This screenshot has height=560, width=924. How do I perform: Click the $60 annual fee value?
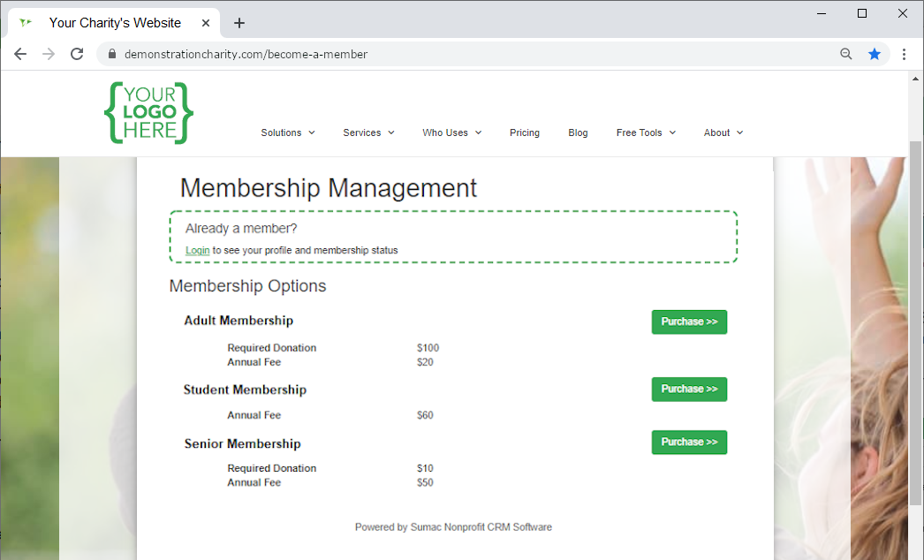tap(425, 415)
